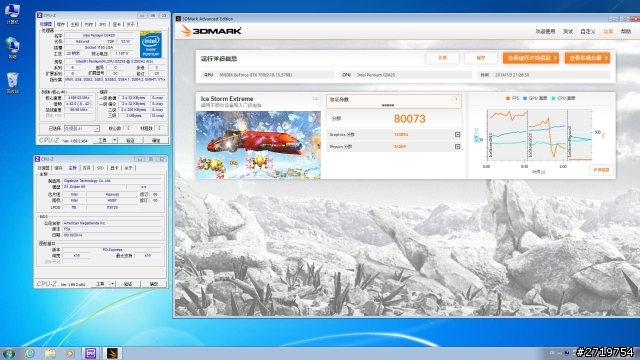Open the 帮助 menu in 3DMark

pos(626,31)
